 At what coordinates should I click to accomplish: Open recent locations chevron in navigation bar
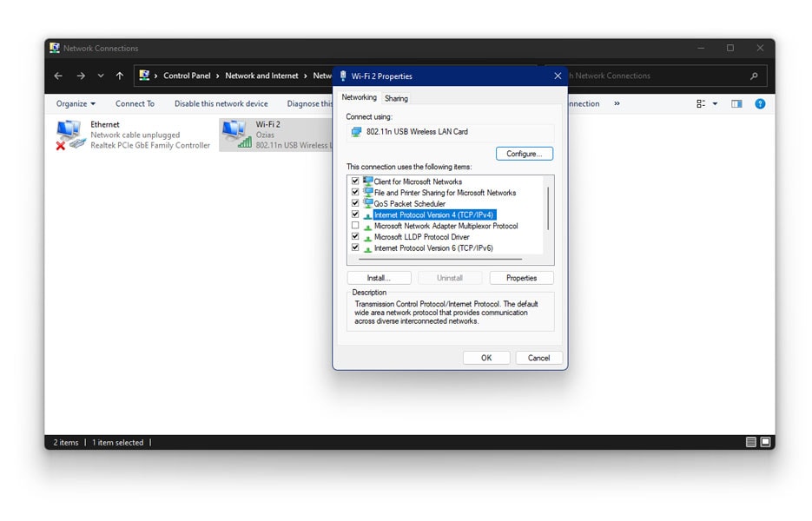(101, 76)
